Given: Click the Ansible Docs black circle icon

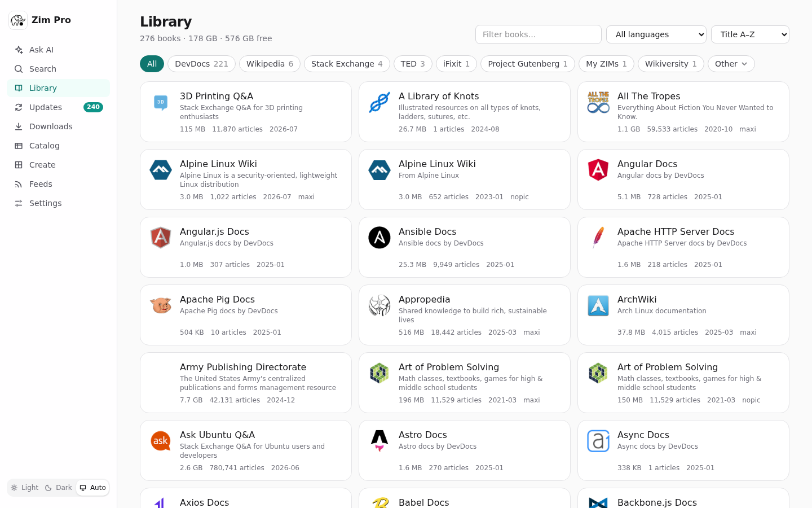Looking at the screenshot, I should pos(379,238).
